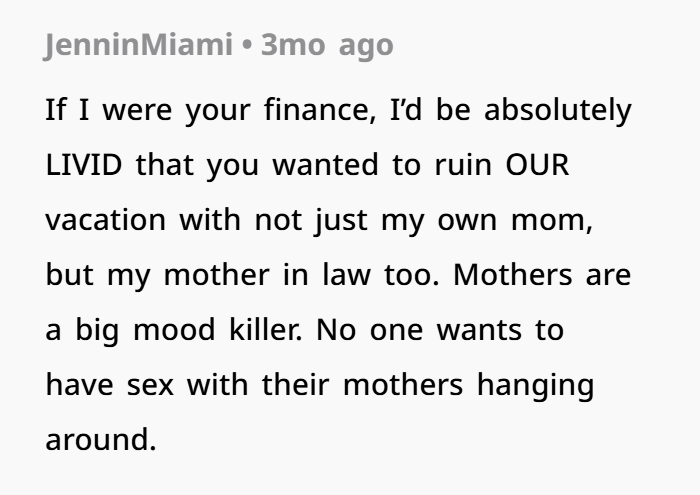Click the capitalized word OUR
Image resolution: width=700 pixels, height=495 pixels.
point(537,165)
